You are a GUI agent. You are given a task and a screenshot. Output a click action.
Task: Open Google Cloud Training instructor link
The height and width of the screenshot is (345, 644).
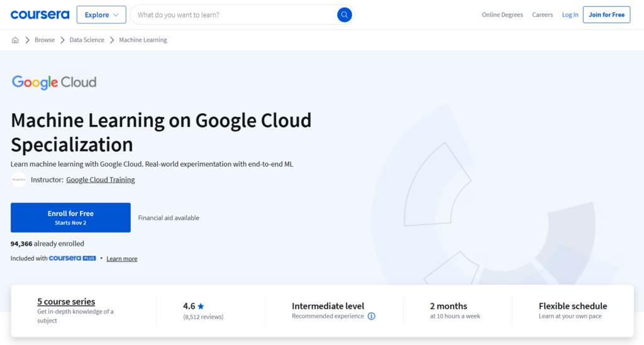coord(101,180)
